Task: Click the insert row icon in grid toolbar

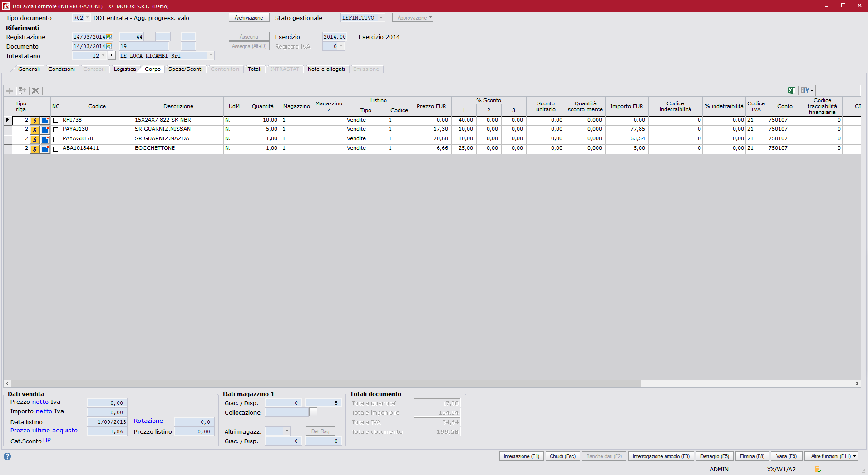Action: coord(22,91)
